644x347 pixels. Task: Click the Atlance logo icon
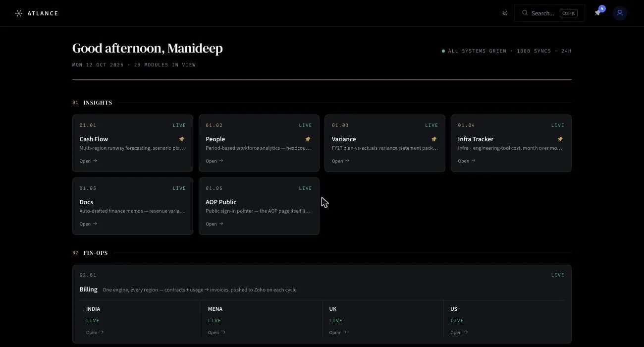coord(19,13)
